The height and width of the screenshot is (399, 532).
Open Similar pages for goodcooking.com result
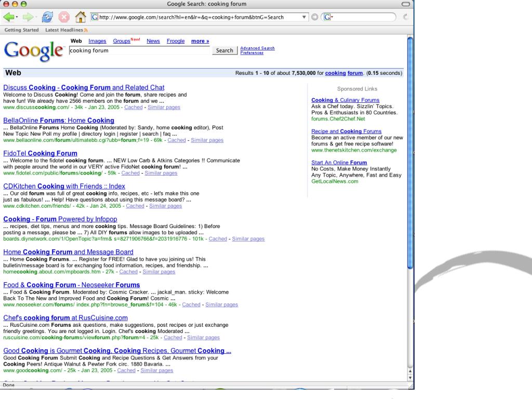coord(157,370)
